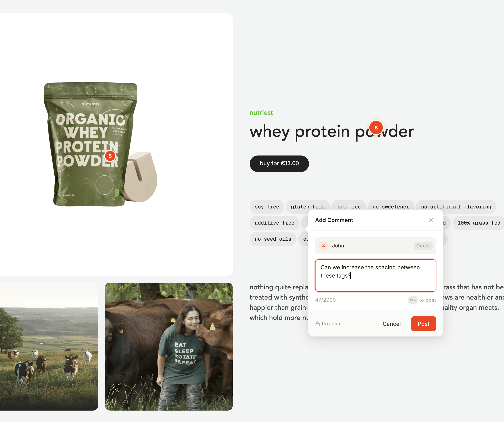Open comment pin number 6
The image size is (504, 422).
coord(376,128)
